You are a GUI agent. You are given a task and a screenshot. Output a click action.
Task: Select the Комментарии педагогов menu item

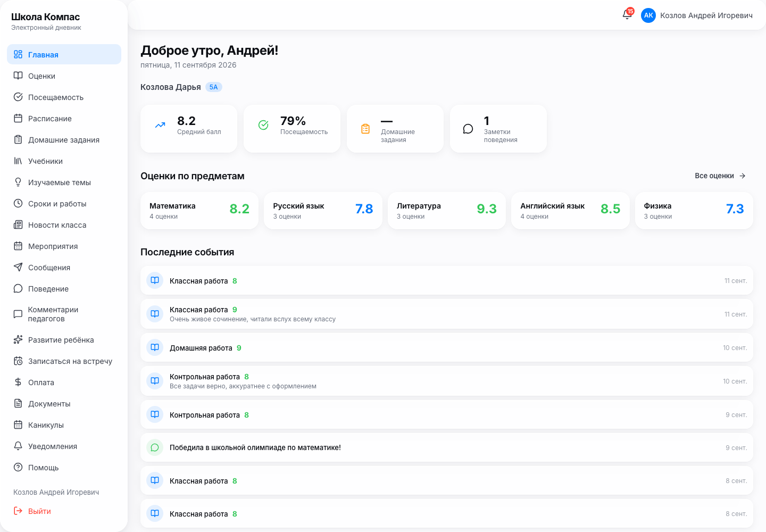click(64, 314)
